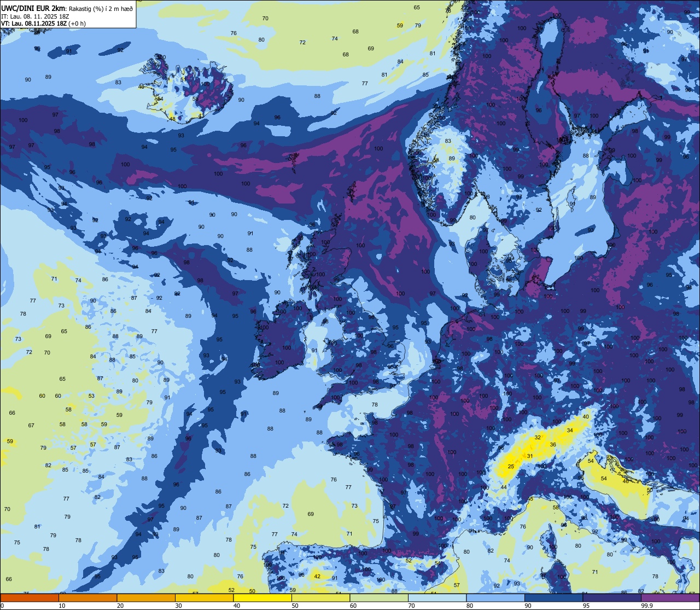This screenshot has width=700, height=610.
Task: Click the humidity value 31 in the yellow Alpine area
Action: click(529, 456)
